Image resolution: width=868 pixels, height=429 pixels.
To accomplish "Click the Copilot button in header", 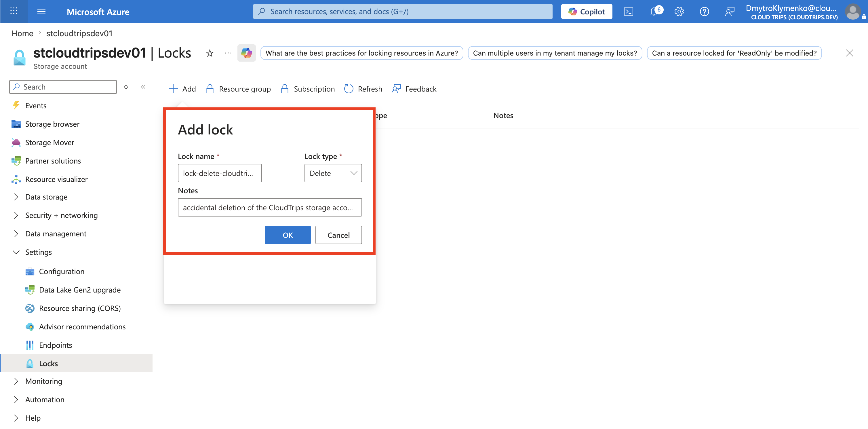I will coord(586,12).
